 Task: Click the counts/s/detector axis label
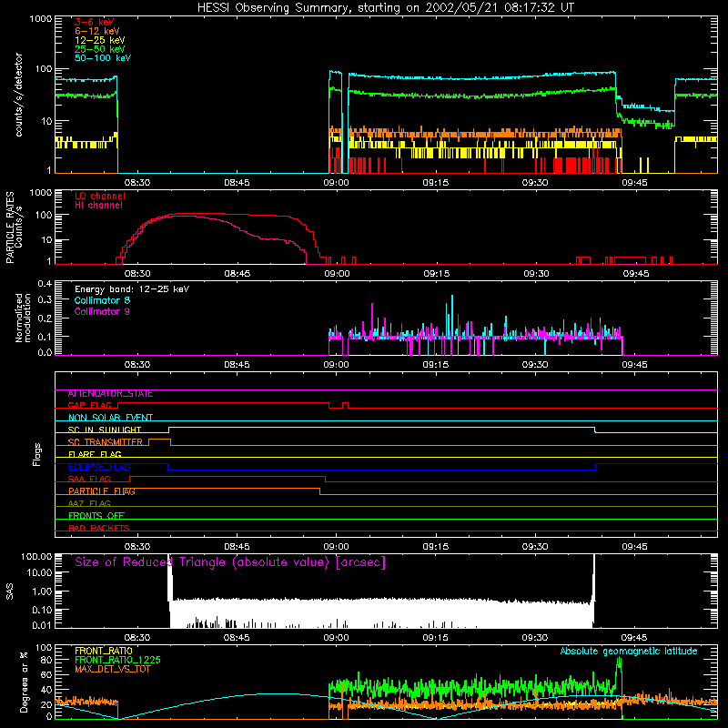coord(19,95)
